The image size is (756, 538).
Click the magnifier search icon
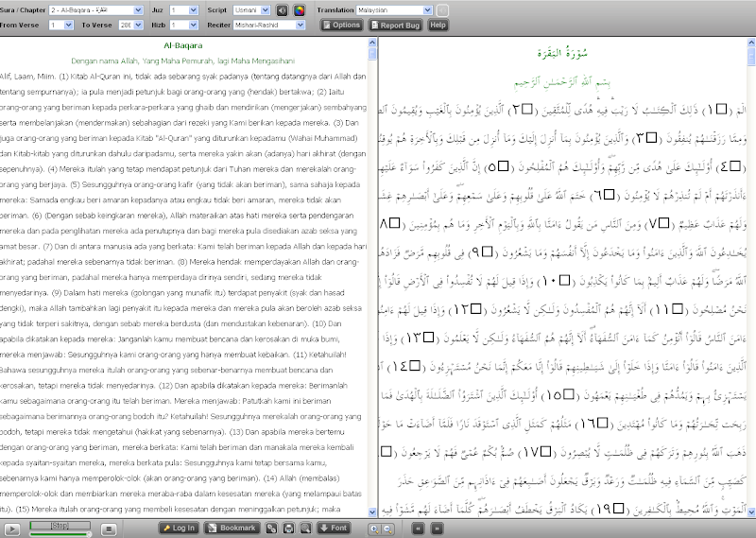(x=305, y=529)
